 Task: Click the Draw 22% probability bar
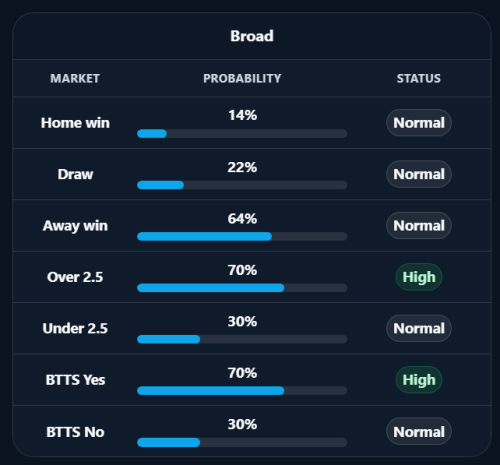point(242,185)
